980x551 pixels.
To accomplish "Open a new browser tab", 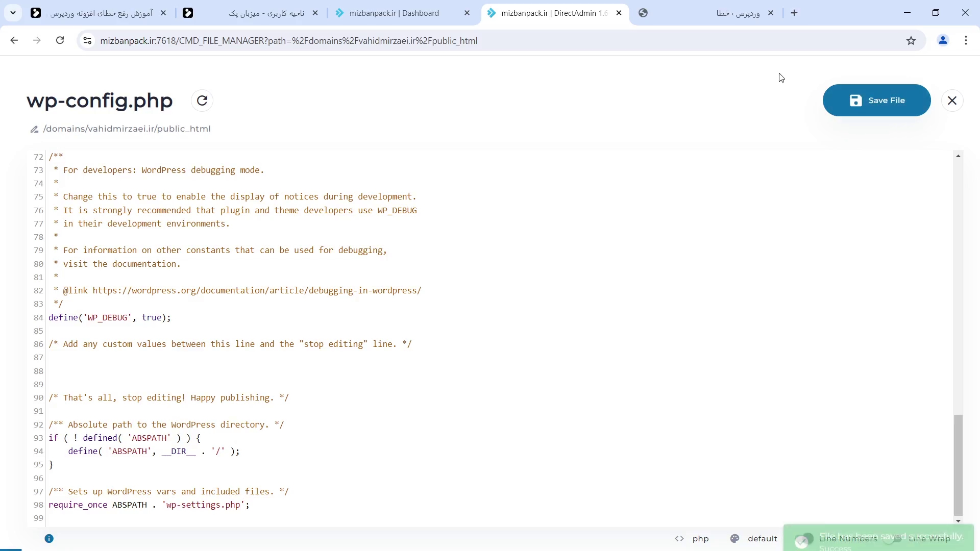I will pyautogui.click(x=794, y=13).
